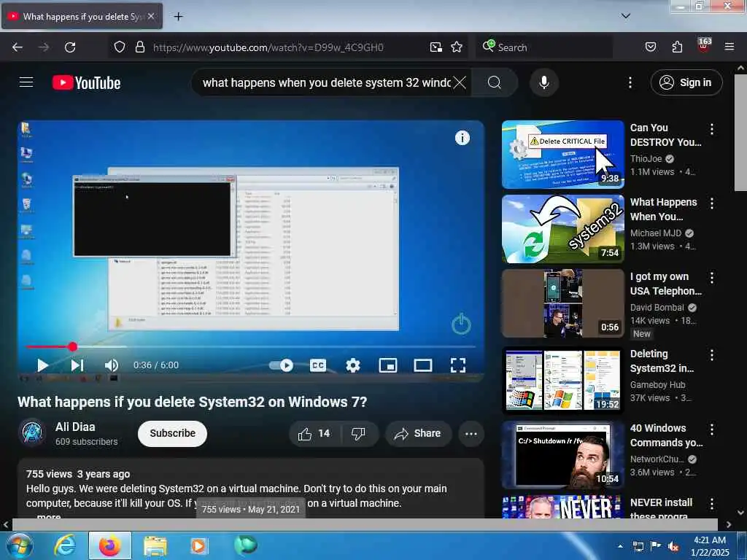This screenshot has width=747, height=560.
Task: View site security padlock info
Action: point(139,47)
